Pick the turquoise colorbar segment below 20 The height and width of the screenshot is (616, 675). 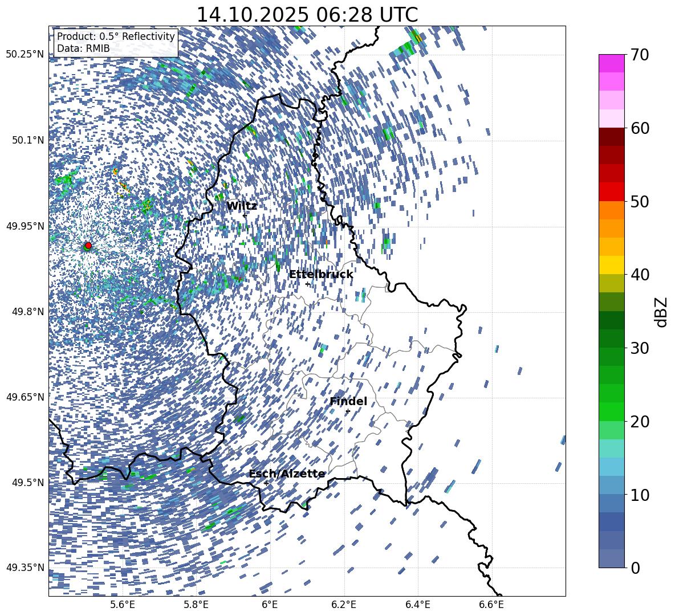tap(611, 448)
